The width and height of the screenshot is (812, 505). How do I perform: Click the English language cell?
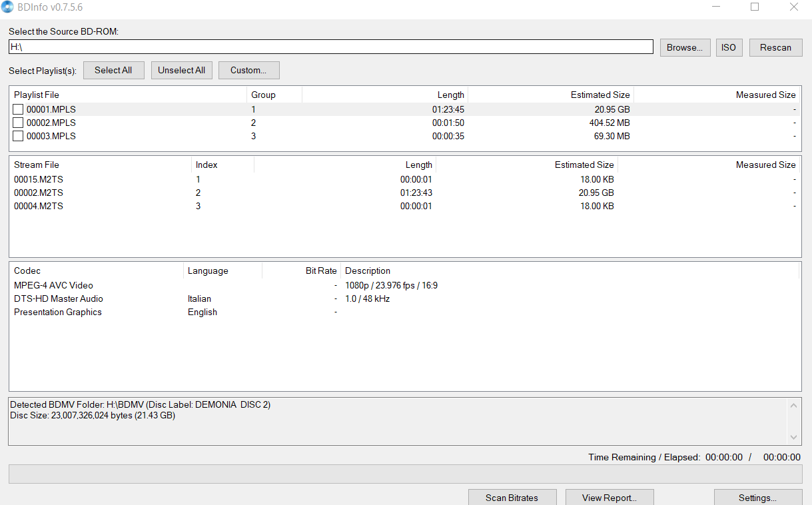click(x=203, y=312)
